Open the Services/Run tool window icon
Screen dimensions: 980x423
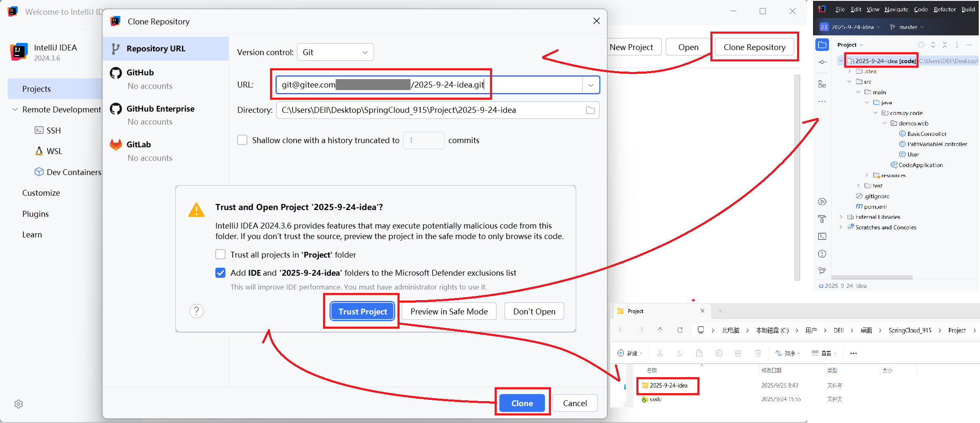click(x=822, y=202)
